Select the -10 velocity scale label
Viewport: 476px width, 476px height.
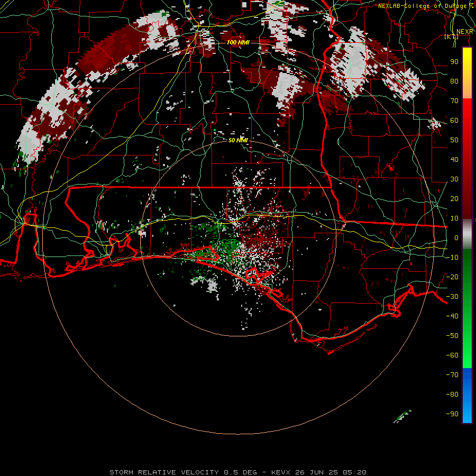point(452,258)
